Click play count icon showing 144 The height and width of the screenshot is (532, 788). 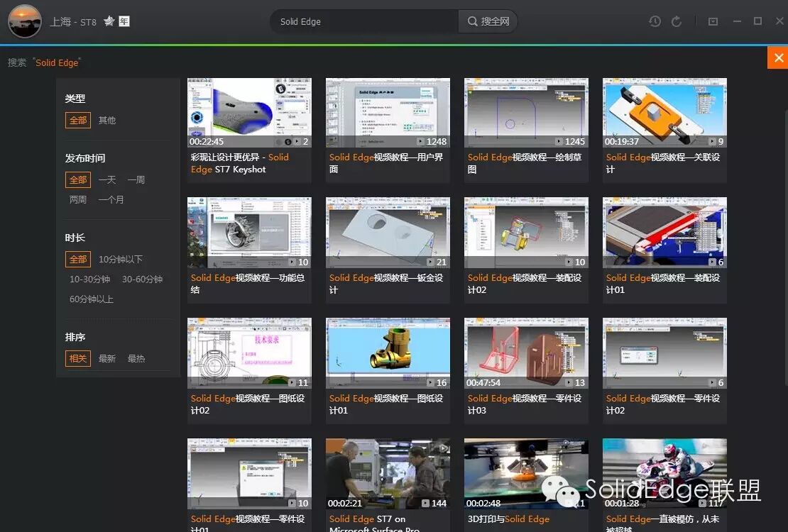click(x=426, y=504)
